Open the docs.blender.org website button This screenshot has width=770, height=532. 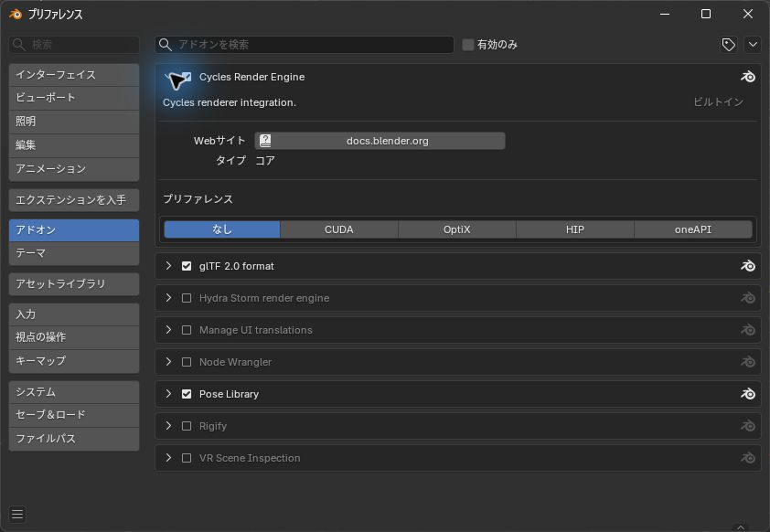pos(380,141)
